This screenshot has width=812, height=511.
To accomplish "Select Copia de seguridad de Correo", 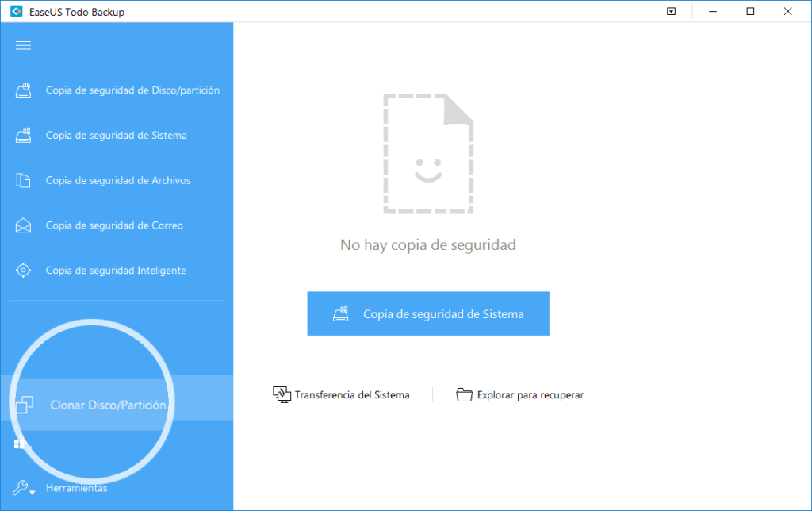I will (x=114, y=226).
